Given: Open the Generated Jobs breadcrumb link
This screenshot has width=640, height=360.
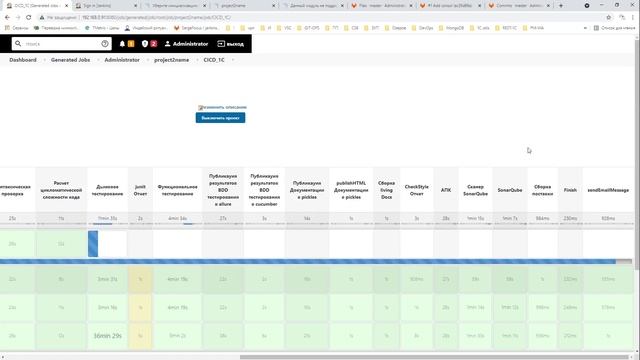Looking at the screenshot, I should pyautogui.click(x=70, y=60).
